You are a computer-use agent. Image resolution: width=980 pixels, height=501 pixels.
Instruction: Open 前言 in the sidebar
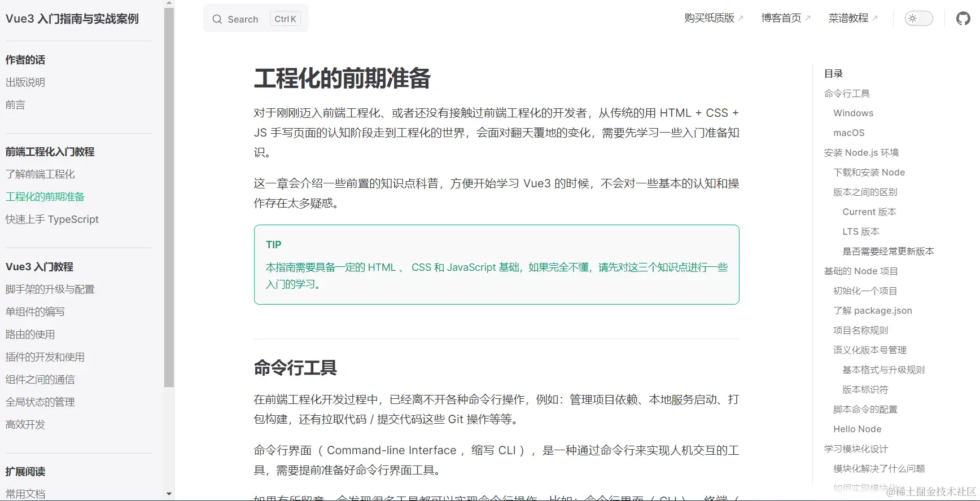[15, 105]
